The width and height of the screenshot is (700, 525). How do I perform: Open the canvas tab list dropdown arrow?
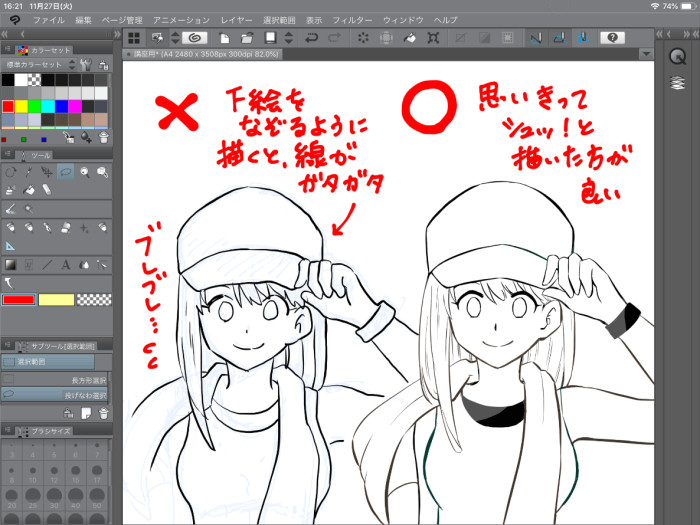646,54
